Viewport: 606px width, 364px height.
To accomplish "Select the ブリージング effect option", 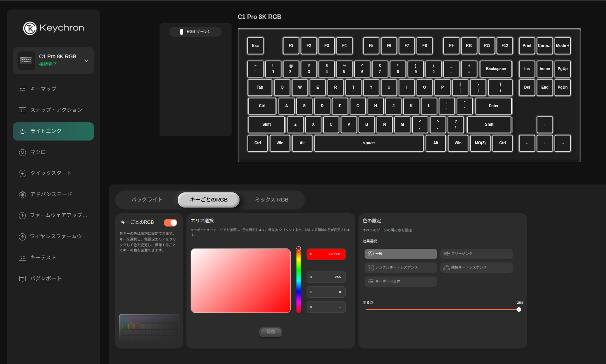I will click(x=476, y=254).
